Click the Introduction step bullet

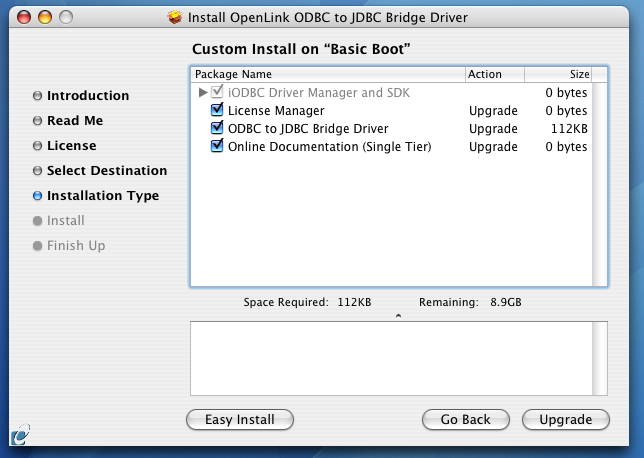[x=37, y=96]
